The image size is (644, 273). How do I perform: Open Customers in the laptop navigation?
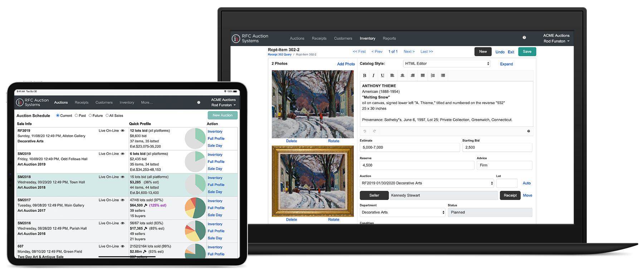(x=343, y=38)
